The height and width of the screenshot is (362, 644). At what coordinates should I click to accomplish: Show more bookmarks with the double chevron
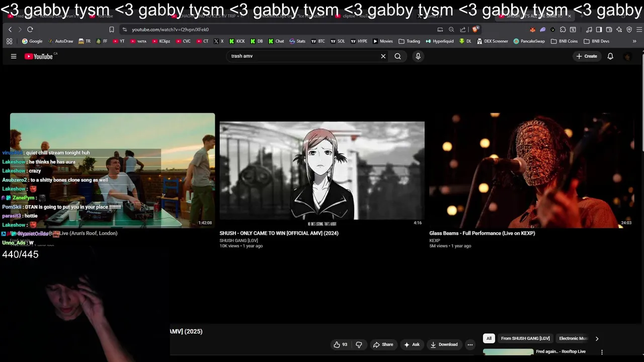pos(634,41)
